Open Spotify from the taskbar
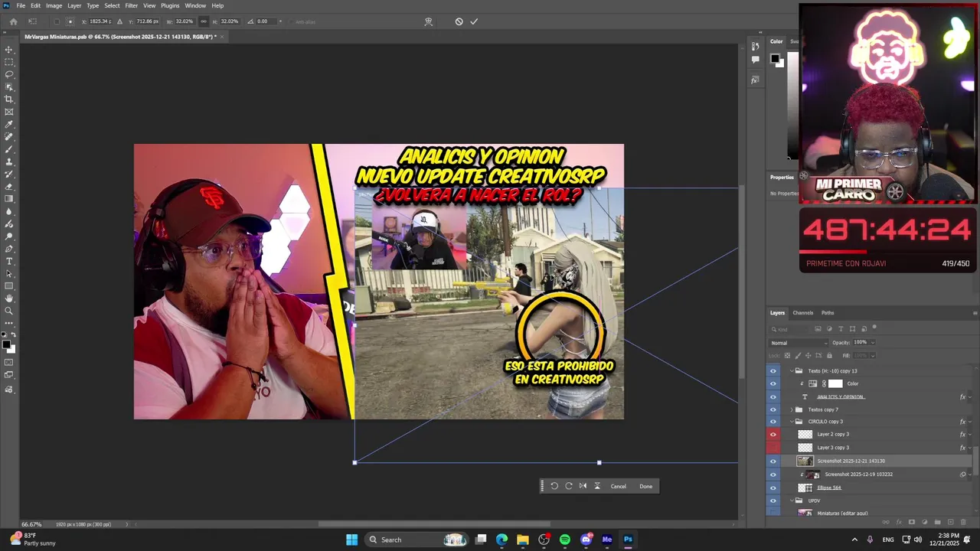Screen dimensions: 980x551 565,540
